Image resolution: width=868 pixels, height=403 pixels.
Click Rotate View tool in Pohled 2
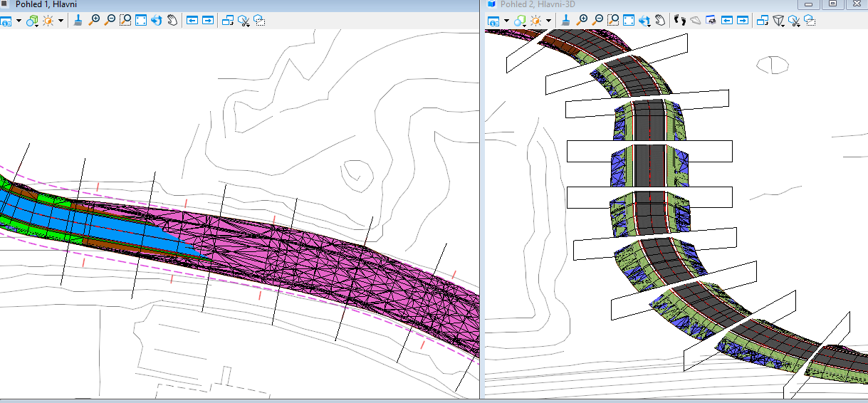click(x=644, y=21)
